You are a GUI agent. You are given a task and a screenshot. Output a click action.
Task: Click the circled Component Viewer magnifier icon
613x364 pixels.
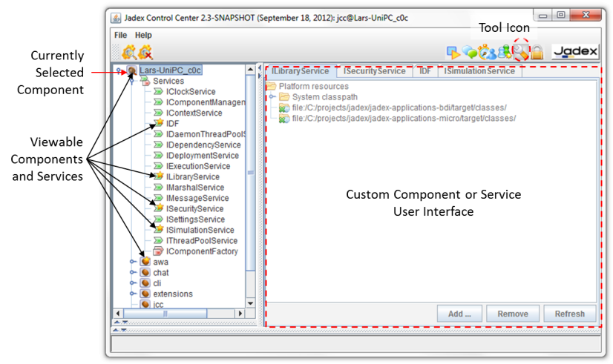(521, 51)
